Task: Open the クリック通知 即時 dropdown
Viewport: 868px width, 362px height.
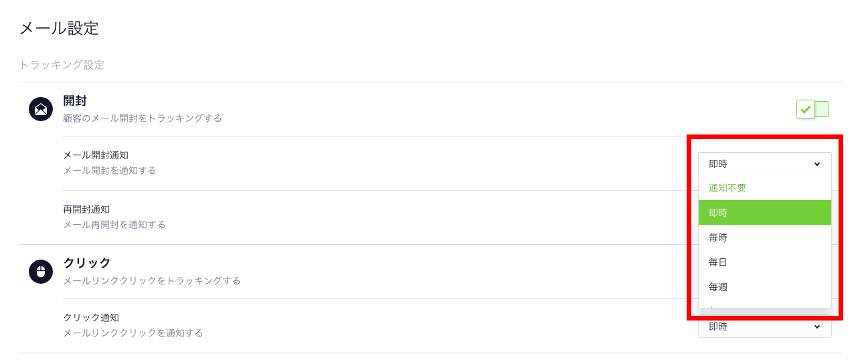Action: point(765,327)
